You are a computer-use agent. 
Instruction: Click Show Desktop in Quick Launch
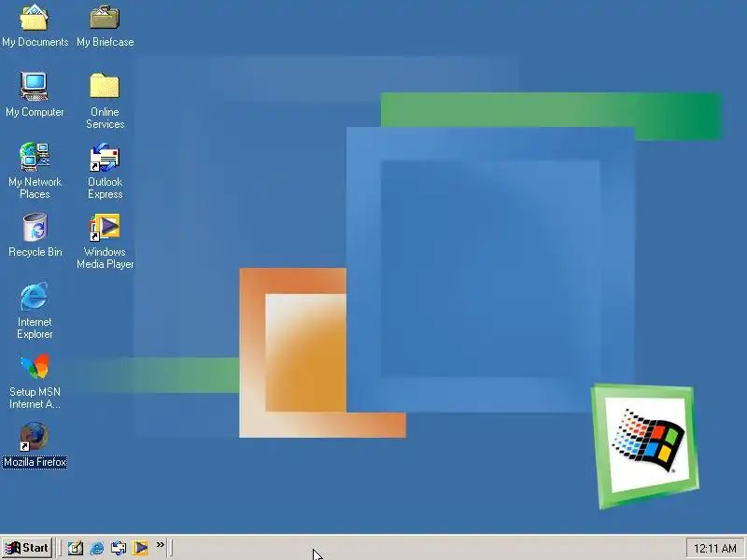76,548
